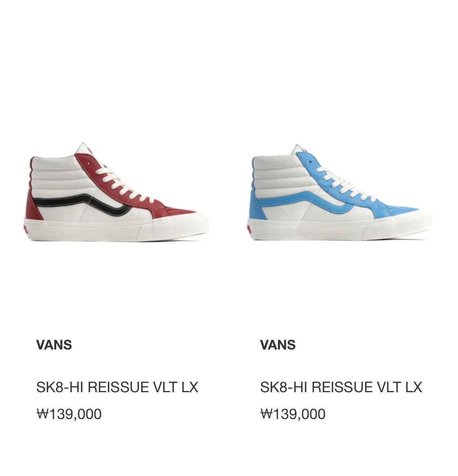Open the blue and white Sk8-Hi sneaker image
The height and width of the screenshot is (476, 458).
pos(340,192)
